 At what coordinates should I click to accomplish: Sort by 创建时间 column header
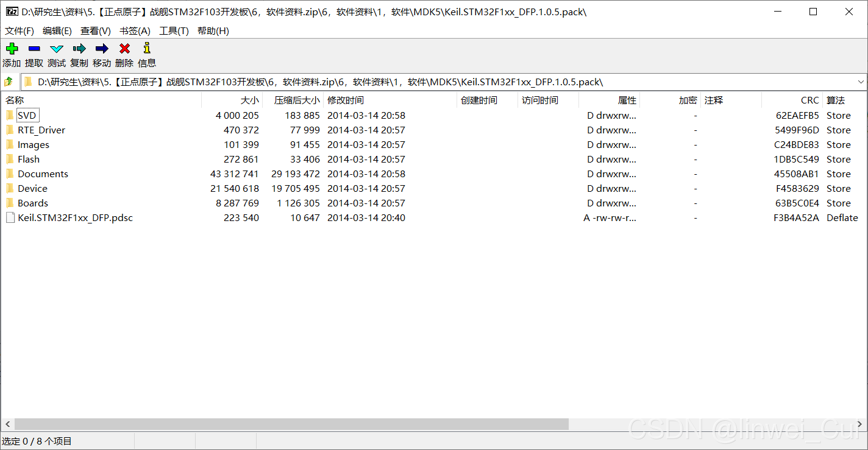pyautogui.click(x=488, y=100)
